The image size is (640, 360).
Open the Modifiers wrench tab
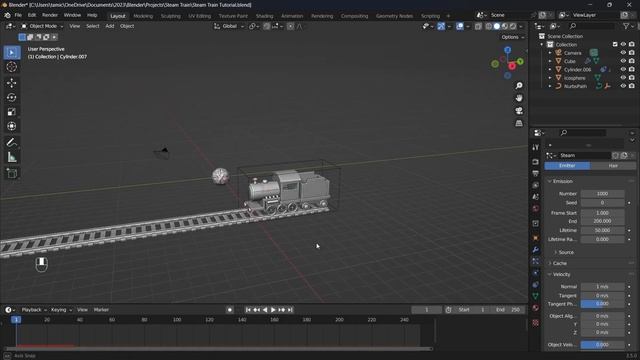coord(536,250)
